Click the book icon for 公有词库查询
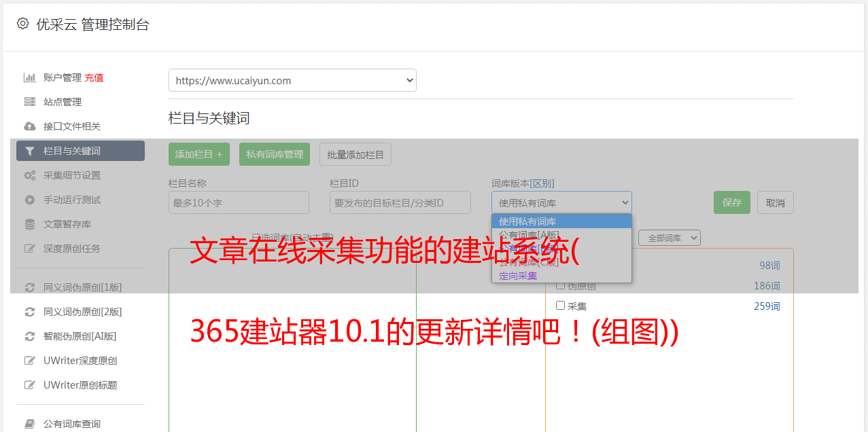This screenshot has height=432, width=868. [x=29, y=424]
